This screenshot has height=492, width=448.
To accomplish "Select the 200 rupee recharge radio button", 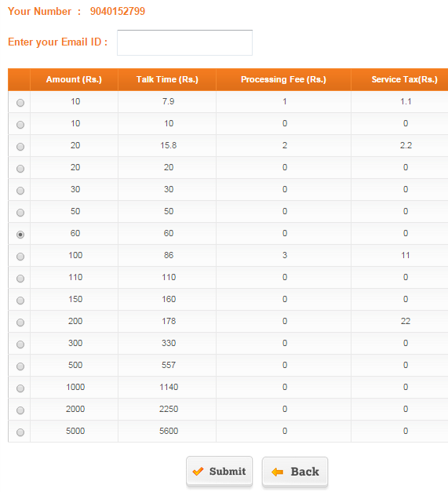I will point(20,323).
